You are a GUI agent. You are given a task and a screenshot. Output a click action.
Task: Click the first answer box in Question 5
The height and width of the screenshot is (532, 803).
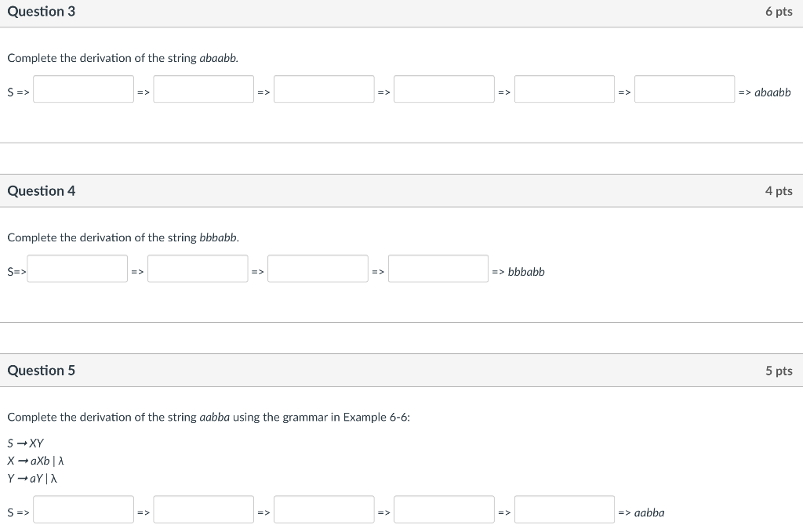[x=82, y=508]
